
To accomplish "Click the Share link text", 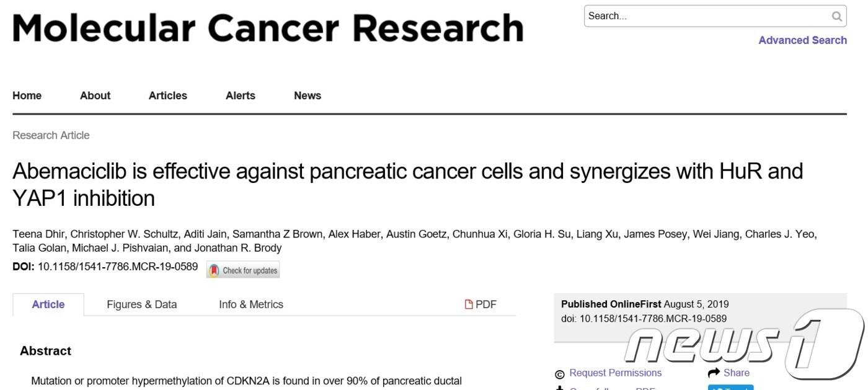I will click(x=736, y=373).
